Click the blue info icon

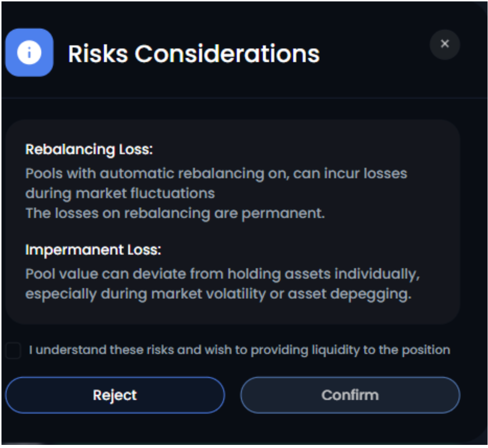pyautogui.click(x=29, y=53)
